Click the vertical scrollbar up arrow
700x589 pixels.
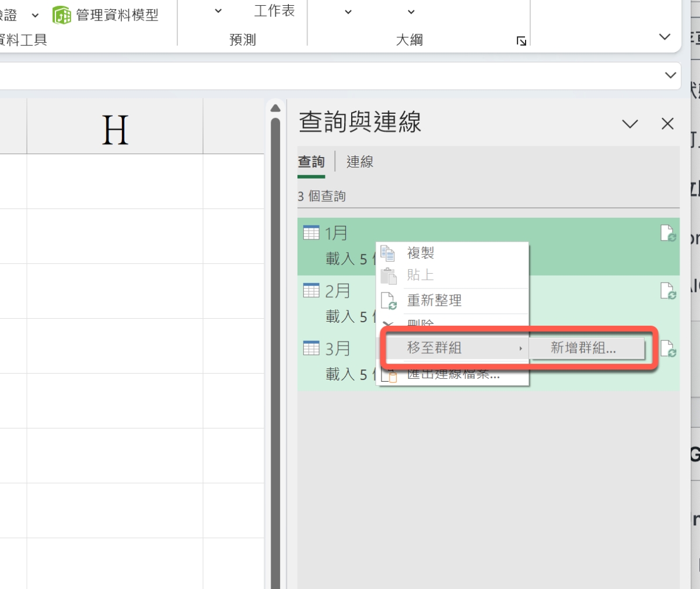pyautogui.click(x=275, y=109)
